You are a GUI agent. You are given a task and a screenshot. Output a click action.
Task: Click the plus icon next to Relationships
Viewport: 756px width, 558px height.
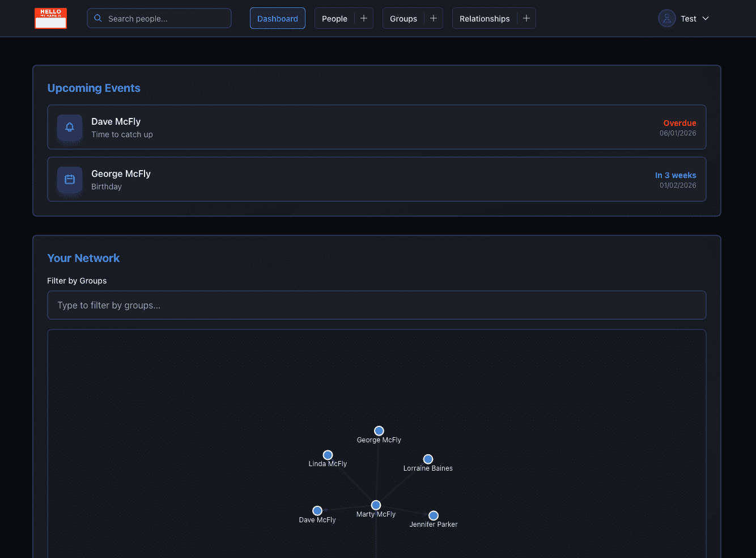[526, 18]
